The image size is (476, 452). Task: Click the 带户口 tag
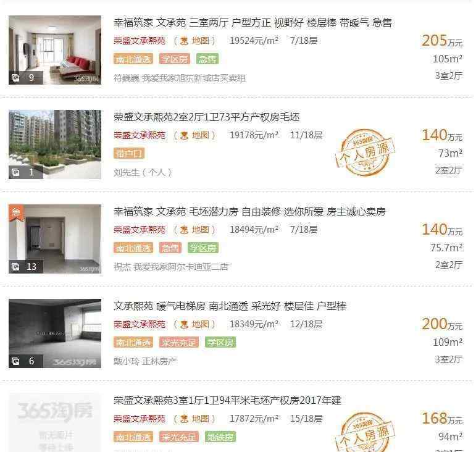click(129, 154)
